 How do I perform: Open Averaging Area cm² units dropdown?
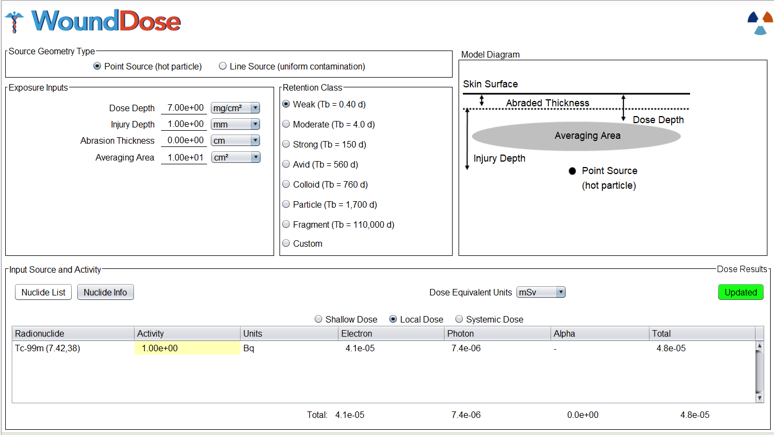click(235, 158)
